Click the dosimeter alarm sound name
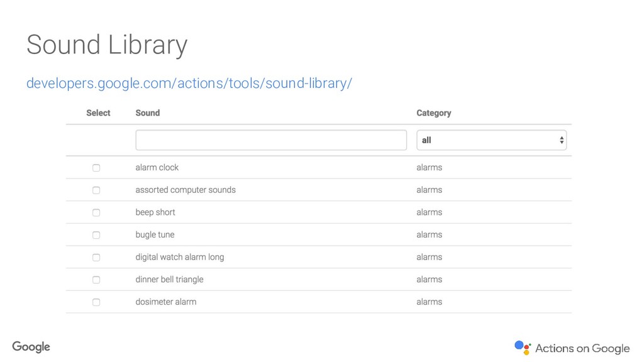This screenshot has width=644, height=362. (166, 302)
